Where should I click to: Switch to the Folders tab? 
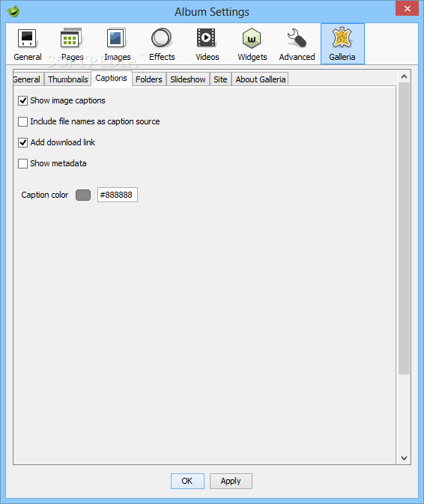coord(149,79)
